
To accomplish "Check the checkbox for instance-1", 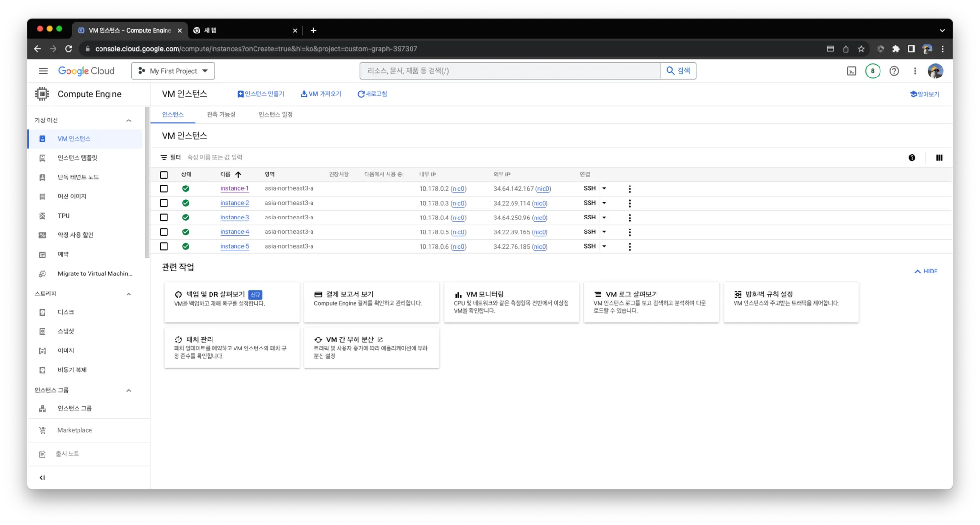I will click(164, 188).
